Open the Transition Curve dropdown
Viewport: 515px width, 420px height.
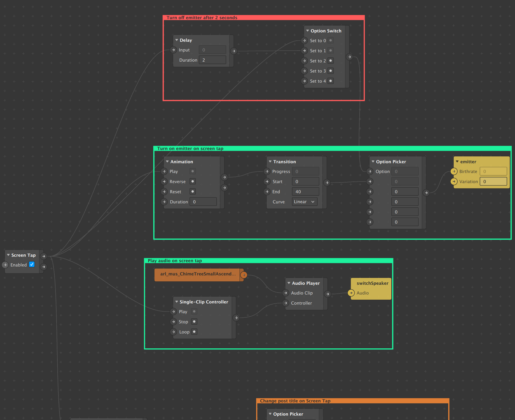[x=305, y=202]
